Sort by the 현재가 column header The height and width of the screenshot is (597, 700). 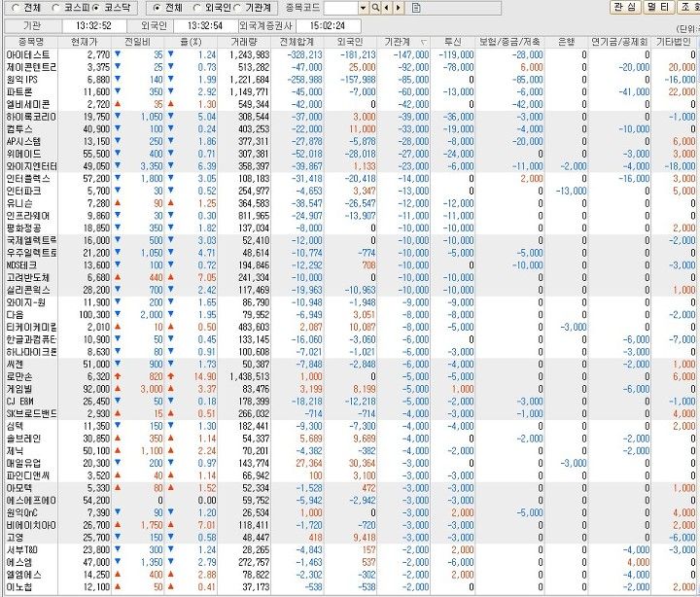pyautogui.click(x=85, y=42)
